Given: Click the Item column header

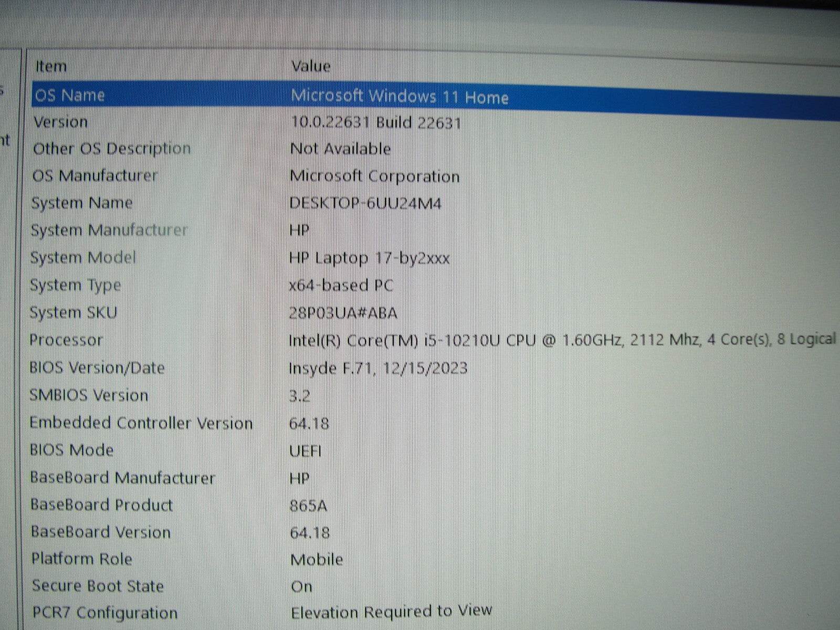Looking at the screenshot, I should [x=51, y=67].
